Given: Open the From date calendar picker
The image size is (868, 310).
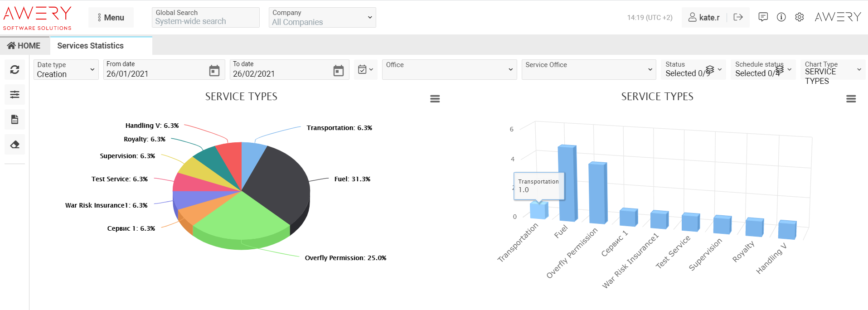Looking at the screenshot, I should tap(214, 70).
